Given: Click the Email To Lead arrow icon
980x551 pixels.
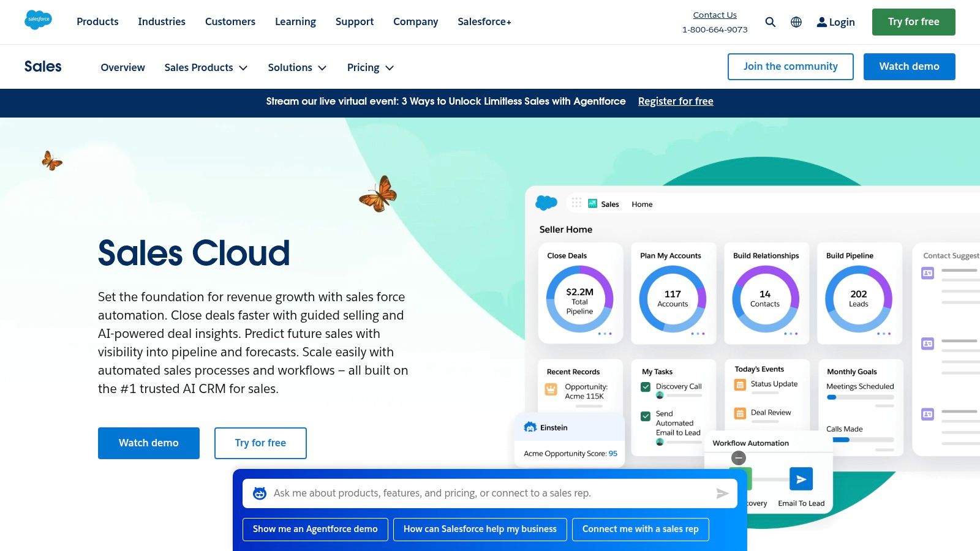Looking at the screenshot, I should [x=801, y=479].
